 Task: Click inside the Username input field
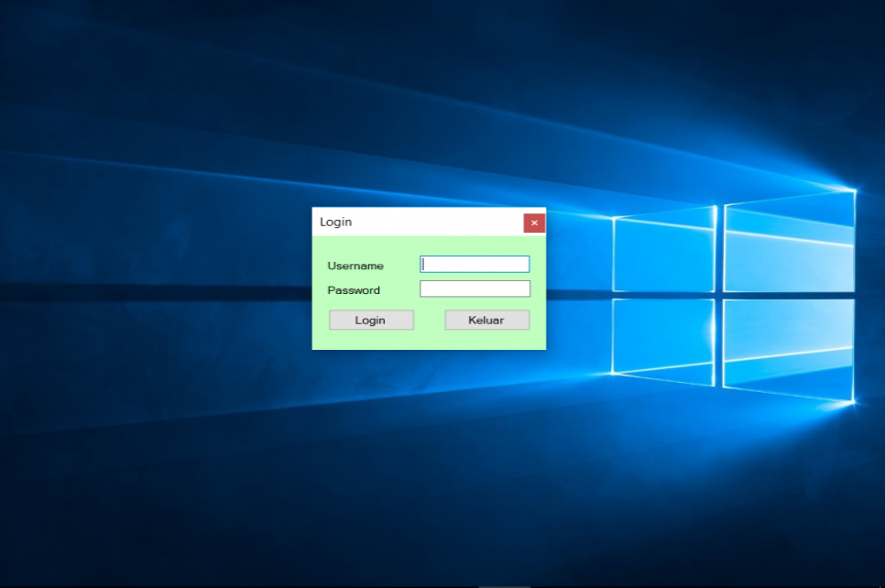(x=474, y=264)
